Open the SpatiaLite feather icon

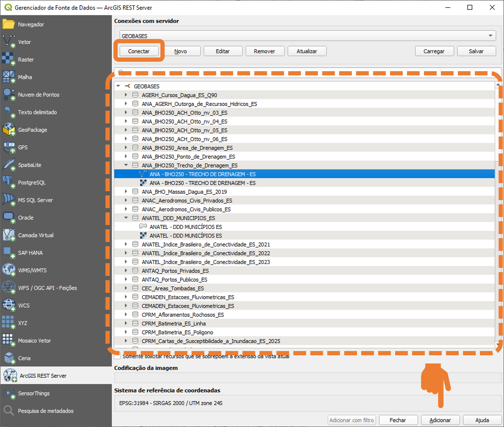(x=9, y=165)
